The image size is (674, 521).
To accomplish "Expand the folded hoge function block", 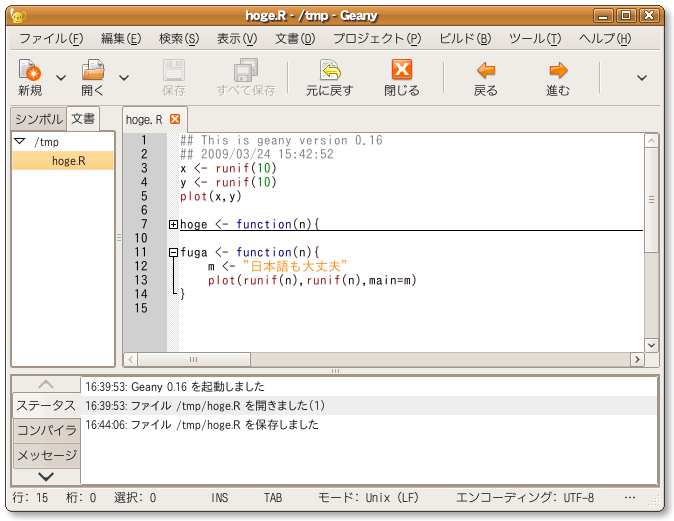I will (x=174, y=225).
